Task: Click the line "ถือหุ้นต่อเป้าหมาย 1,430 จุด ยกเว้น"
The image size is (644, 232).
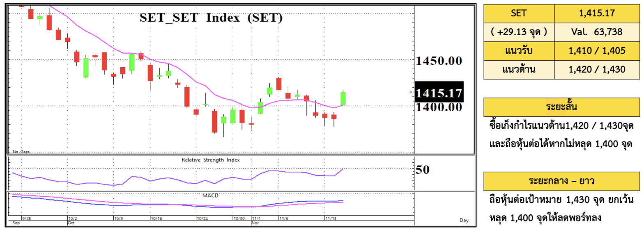Action: point(562,200)
